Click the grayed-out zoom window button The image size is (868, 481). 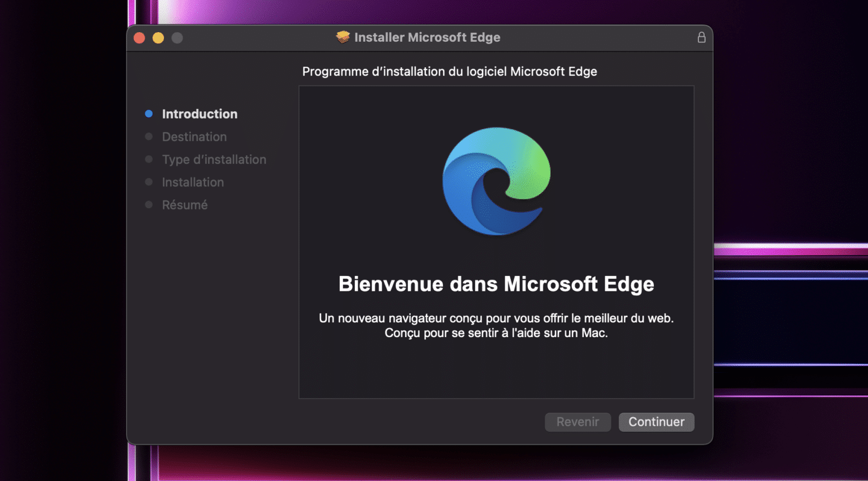[177, 38]
